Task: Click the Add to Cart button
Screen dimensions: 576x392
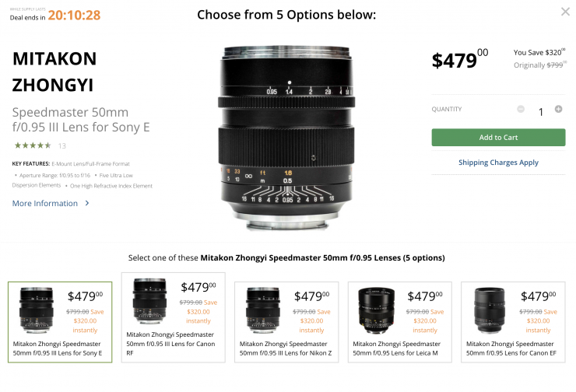Action: pos(498,138)
